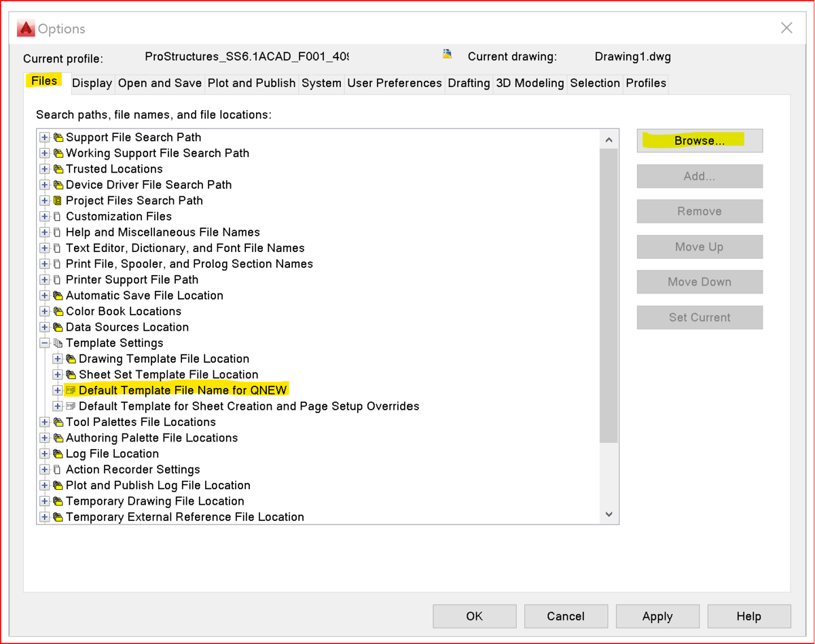Switch to the Display tab
The image size is (815, 644).
[x=92, y=83]
